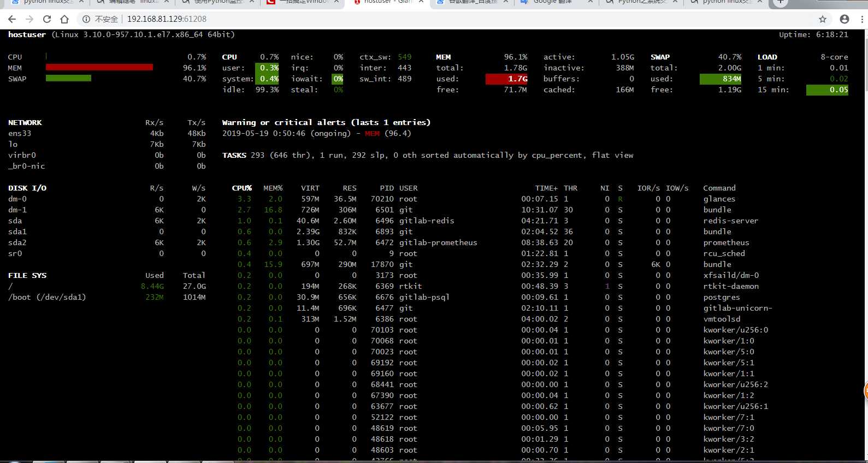Click the dm-0 disk entry
The width and height of the screenshot is (868, 463).
(x=17, y=199)
